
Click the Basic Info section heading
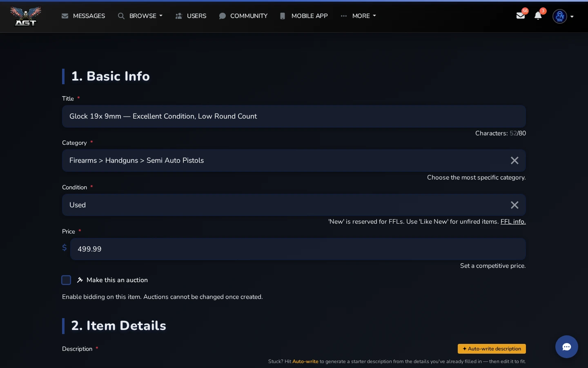[110, 76]
